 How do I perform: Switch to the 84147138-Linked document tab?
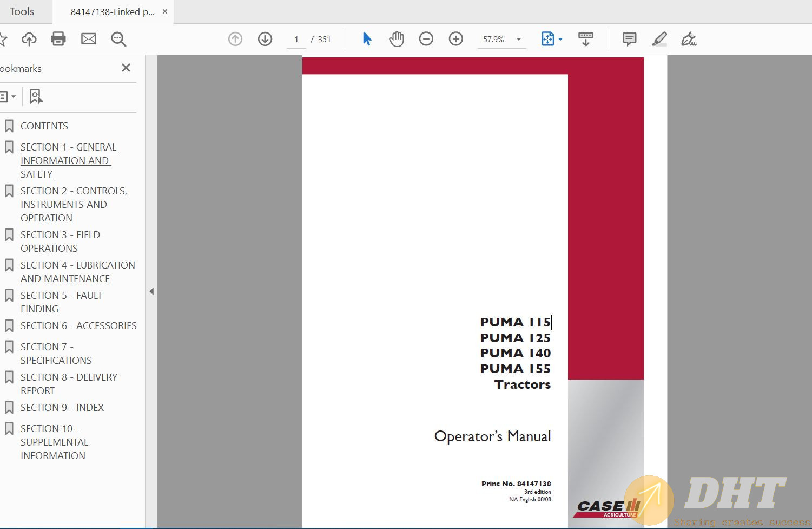point(112,12)
